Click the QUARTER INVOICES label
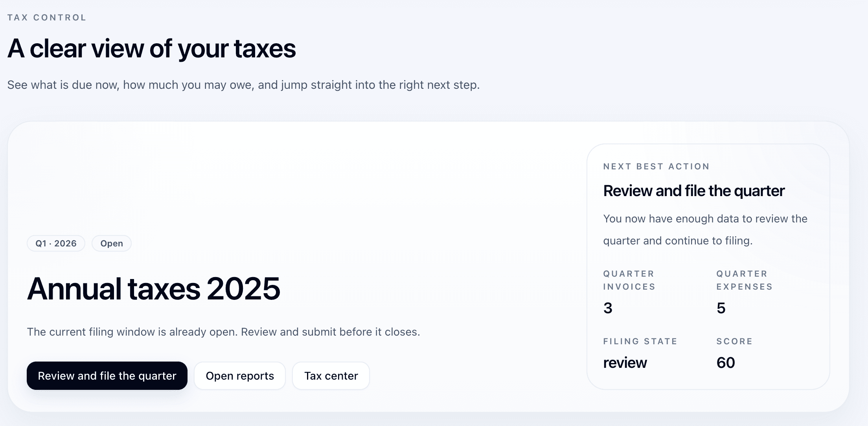Screen dimensions: 868x426 629,280
